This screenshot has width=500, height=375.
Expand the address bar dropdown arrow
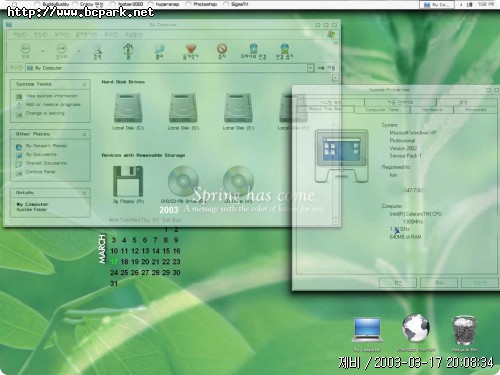coord(310,68)
